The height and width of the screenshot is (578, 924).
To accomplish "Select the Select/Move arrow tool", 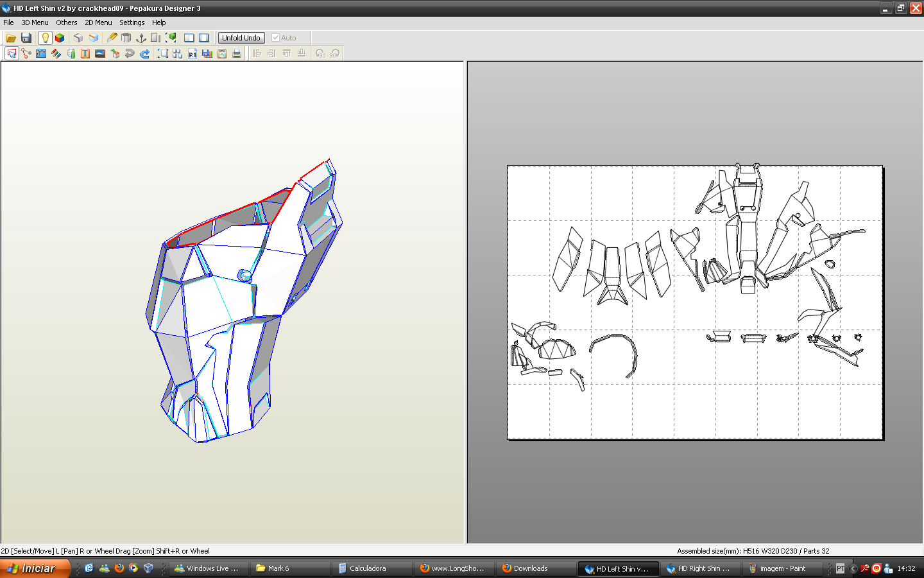I will (x=12, y=53).
